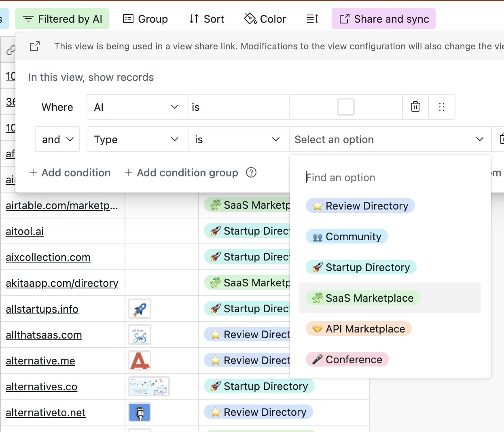Click Add condition
This screenshot has width=504, height=432.
coord(70,173)
